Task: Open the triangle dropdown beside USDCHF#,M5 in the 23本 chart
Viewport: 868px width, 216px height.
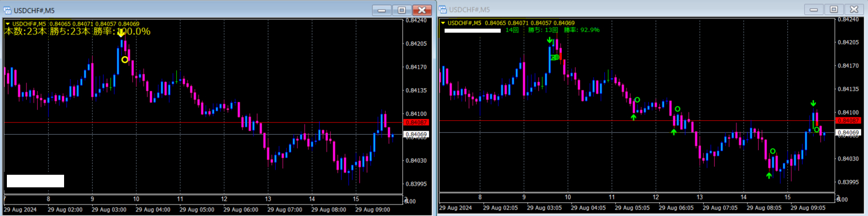Action: tap(8, 23)
